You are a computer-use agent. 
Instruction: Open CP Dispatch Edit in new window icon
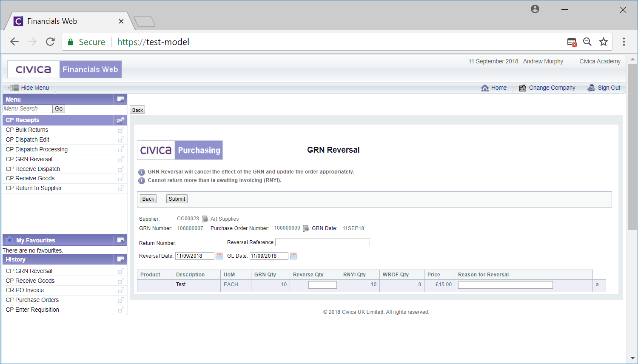point(121,139)
